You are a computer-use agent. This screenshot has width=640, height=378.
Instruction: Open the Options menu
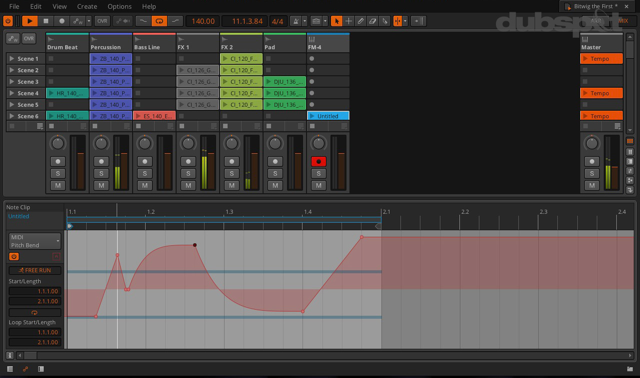coord(119,7)
